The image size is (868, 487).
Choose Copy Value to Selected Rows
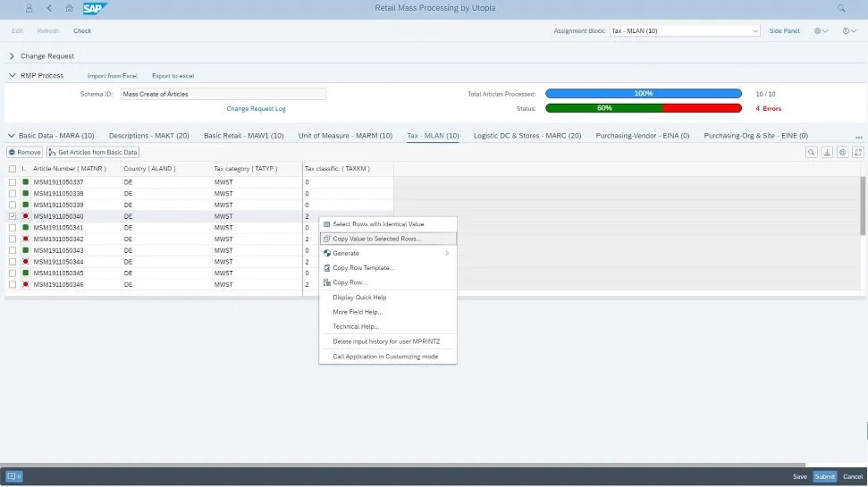tap(376, 239)
